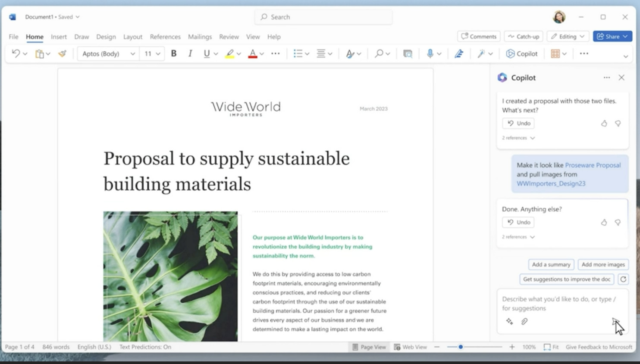
Task: Open the Editor pen icon
Action: [459, 53]
